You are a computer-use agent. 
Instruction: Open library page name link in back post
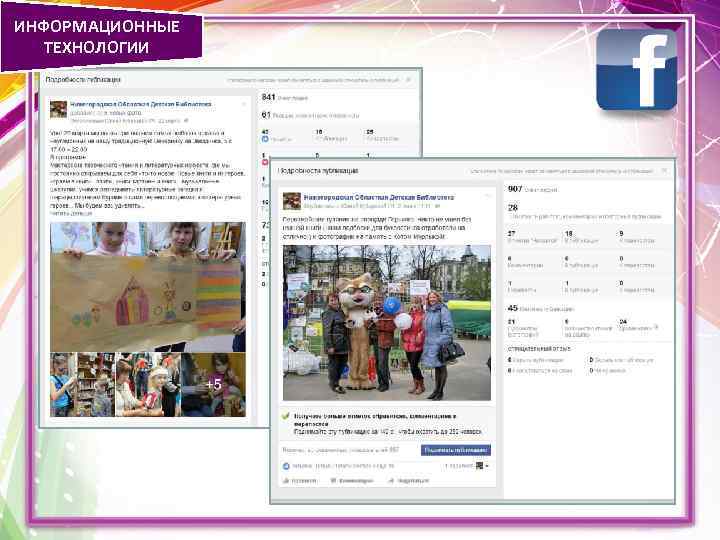click(141, 104)
